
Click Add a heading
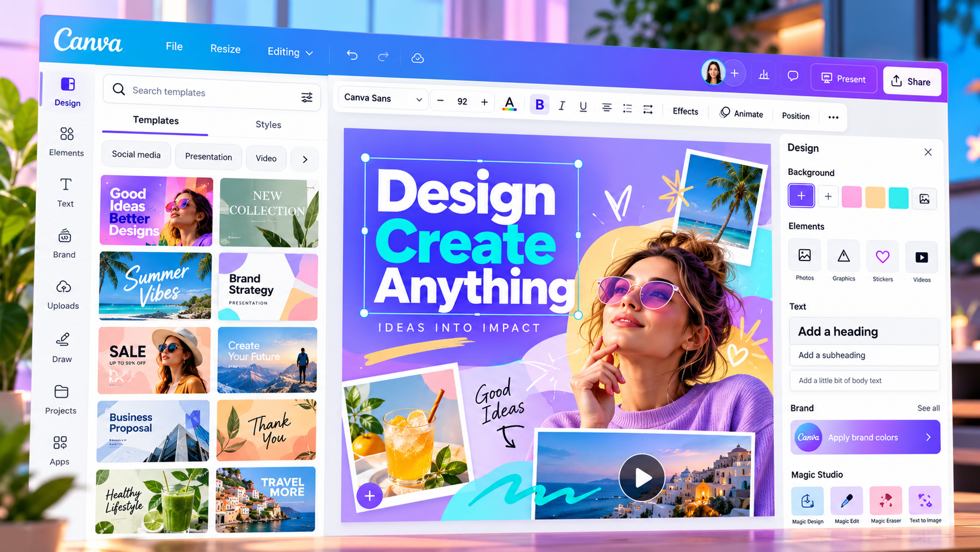tap(864, 331)
